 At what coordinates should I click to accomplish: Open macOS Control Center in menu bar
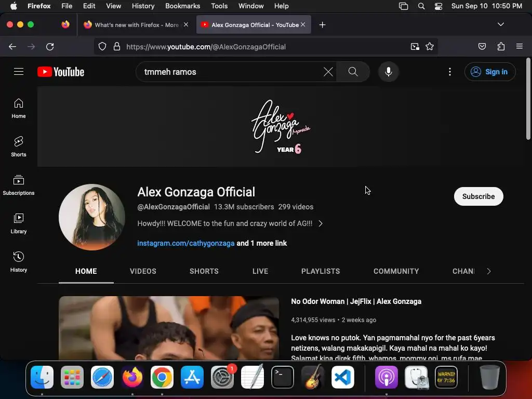pos(438,6)
